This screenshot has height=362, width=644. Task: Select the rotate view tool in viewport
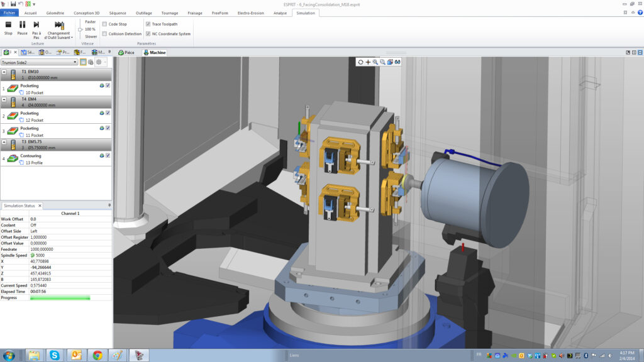pyautogui.click(x=360, y=62)
